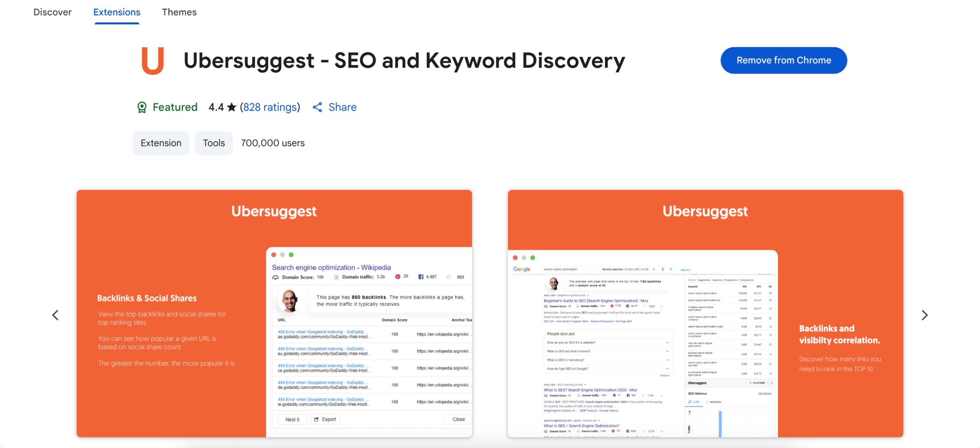Click the rating star icon
The height and width of the screenshot is (448, 980).
[x=232, y=107]
